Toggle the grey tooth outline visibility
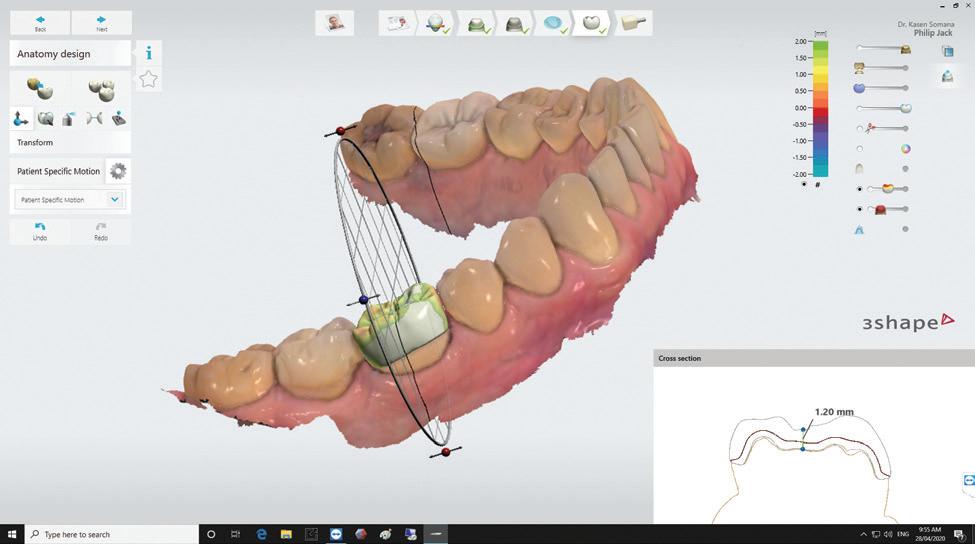Screen dimensions: 975x544 point(859,168)
